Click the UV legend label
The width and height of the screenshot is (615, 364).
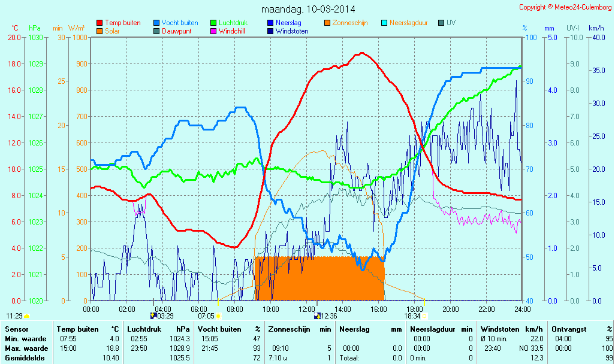[451, 23]
